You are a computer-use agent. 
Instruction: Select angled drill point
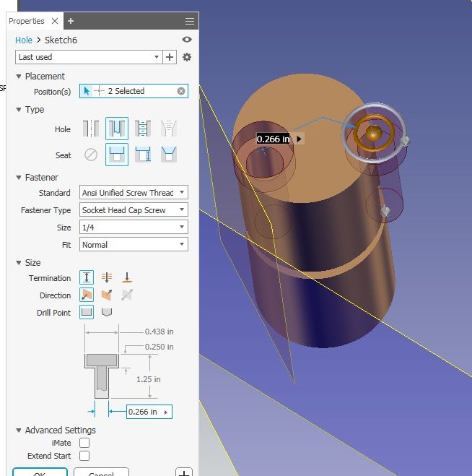pos(107,312)
